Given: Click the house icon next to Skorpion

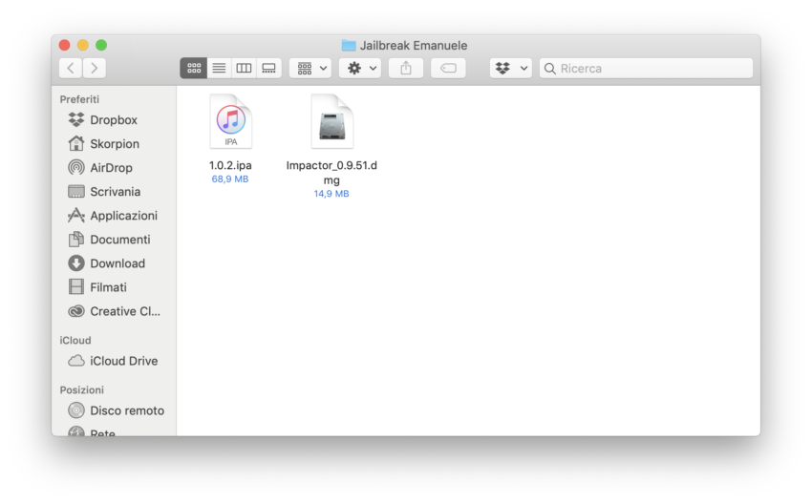Looking at the screenshot, I should (x=76, y=143).
